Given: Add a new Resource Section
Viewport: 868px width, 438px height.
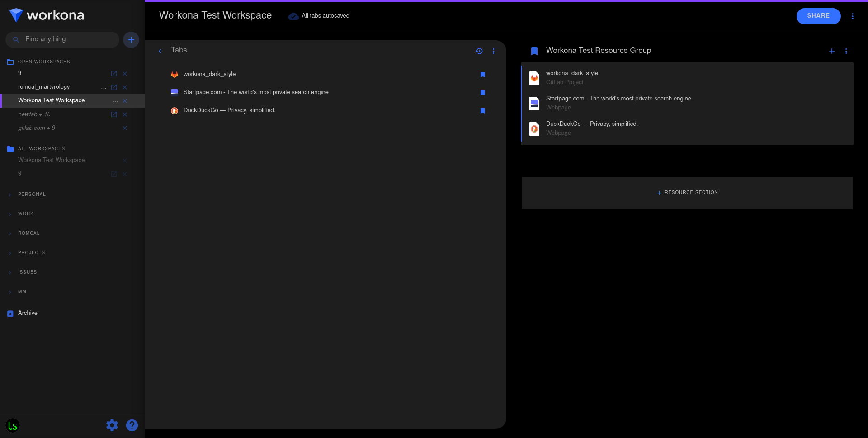Looking at the screenshot, I should (x=687, y=193).
